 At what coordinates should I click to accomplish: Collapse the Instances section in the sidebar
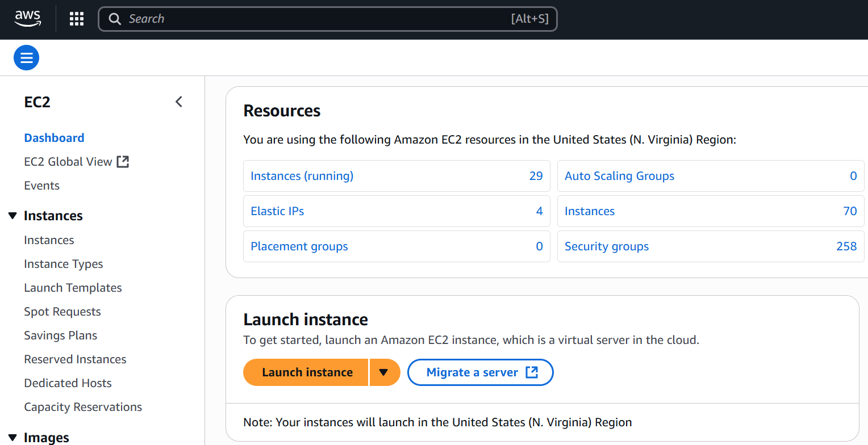[x=12, y=215]
